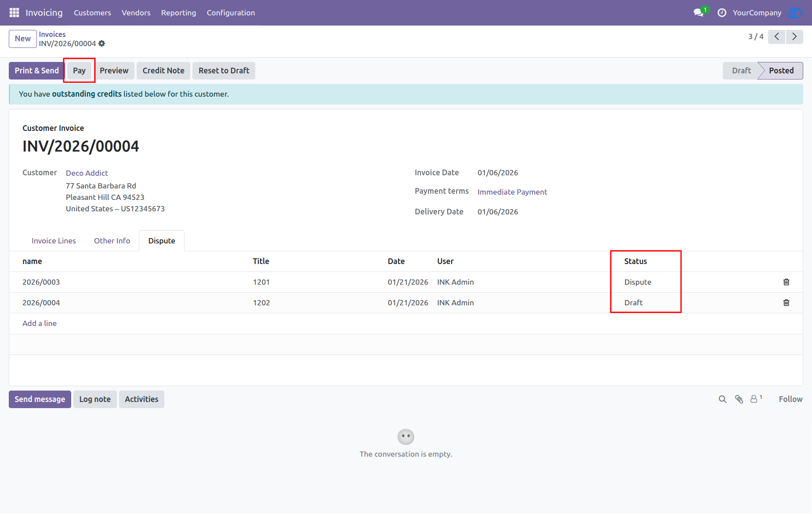Delete dispute line 2026/0003 with trash icon
This screenshot has width=812, height=514.
786,282
